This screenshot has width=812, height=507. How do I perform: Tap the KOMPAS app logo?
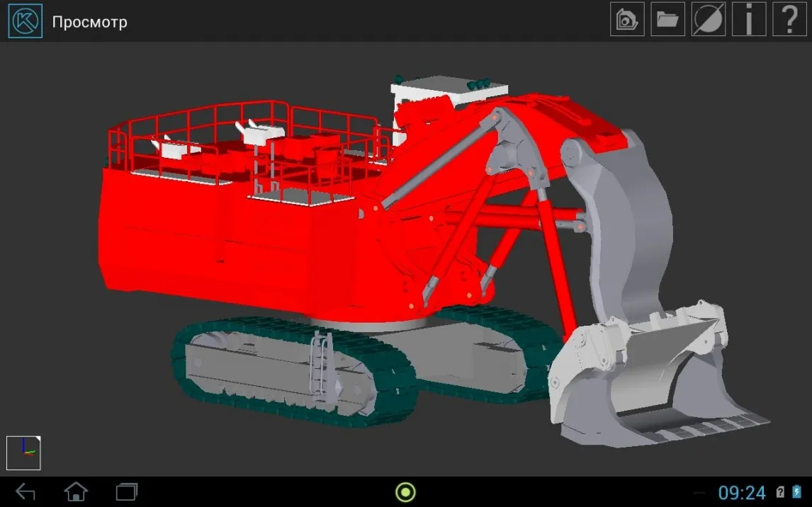coord(25,21)
